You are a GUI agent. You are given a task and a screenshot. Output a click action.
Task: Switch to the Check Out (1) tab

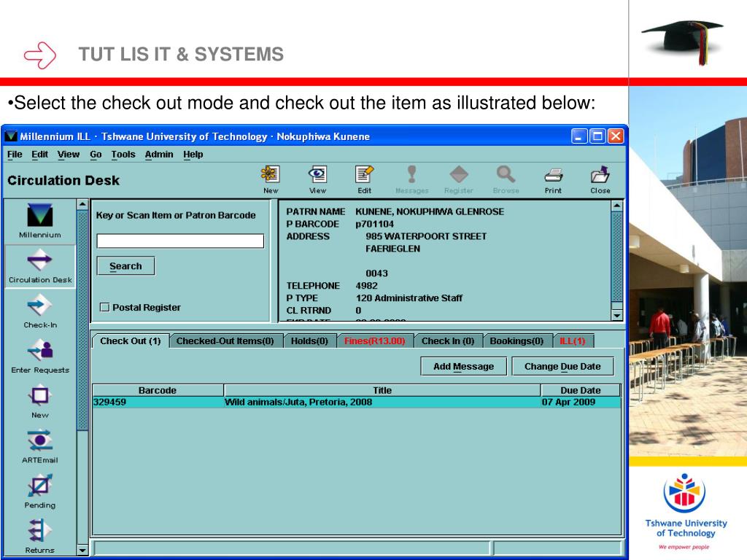130,341
